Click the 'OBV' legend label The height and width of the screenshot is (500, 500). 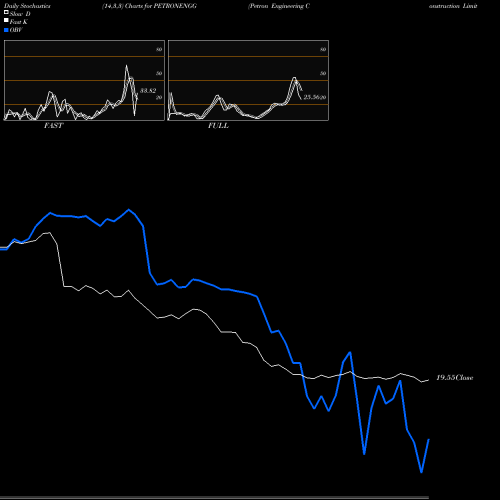tap(16, 30)
